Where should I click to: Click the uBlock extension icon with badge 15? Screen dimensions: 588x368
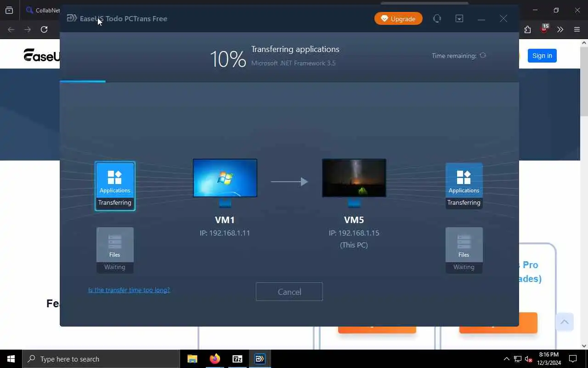[x=544, y=29]
